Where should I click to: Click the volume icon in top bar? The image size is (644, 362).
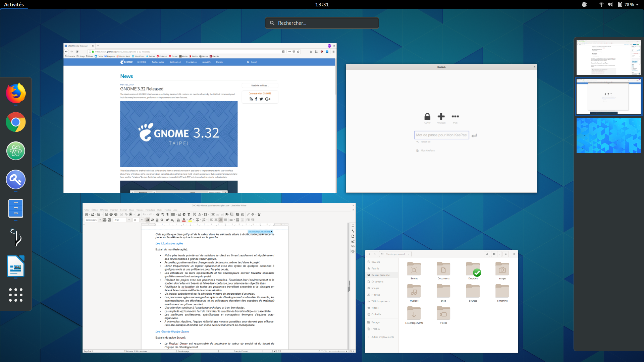[x=610, y=5]
